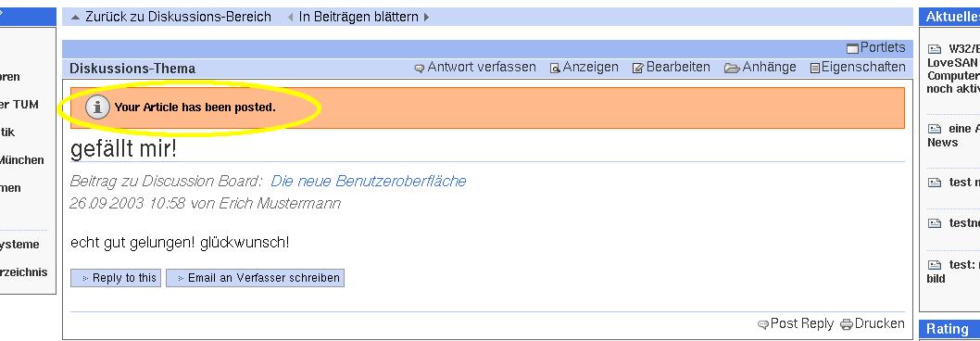The width and height of the screenshot is (980, 341).
Task: Click the Reply to this button
Action: (x=116, y=278)
